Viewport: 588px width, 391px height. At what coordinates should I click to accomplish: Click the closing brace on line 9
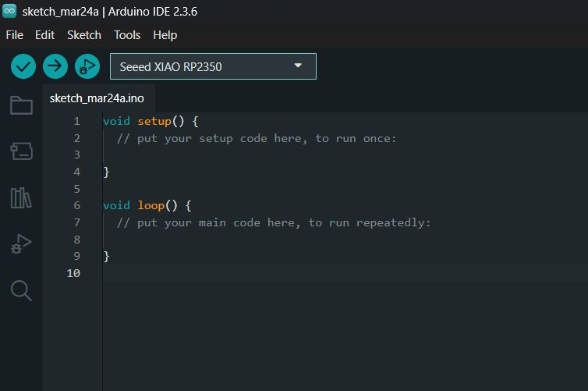[x=106, y=256]
